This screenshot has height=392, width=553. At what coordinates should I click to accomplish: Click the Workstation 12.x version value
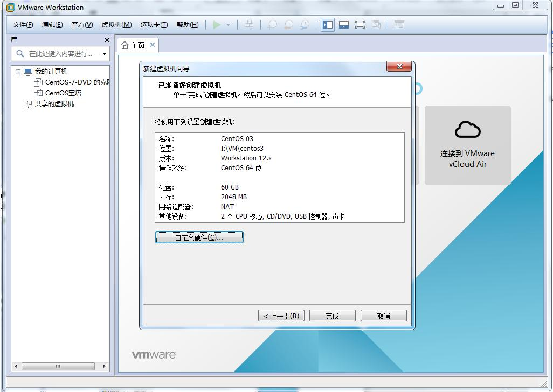246,158
